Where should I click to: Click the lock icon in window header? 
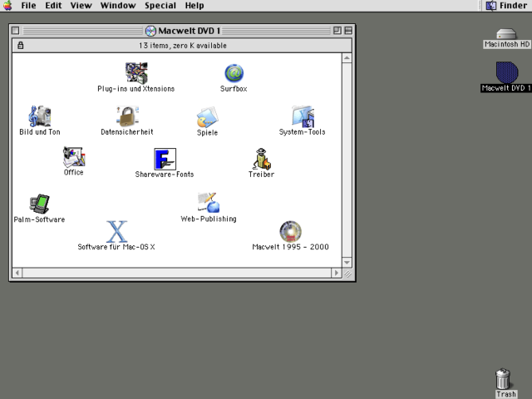(x=20, y=45)
